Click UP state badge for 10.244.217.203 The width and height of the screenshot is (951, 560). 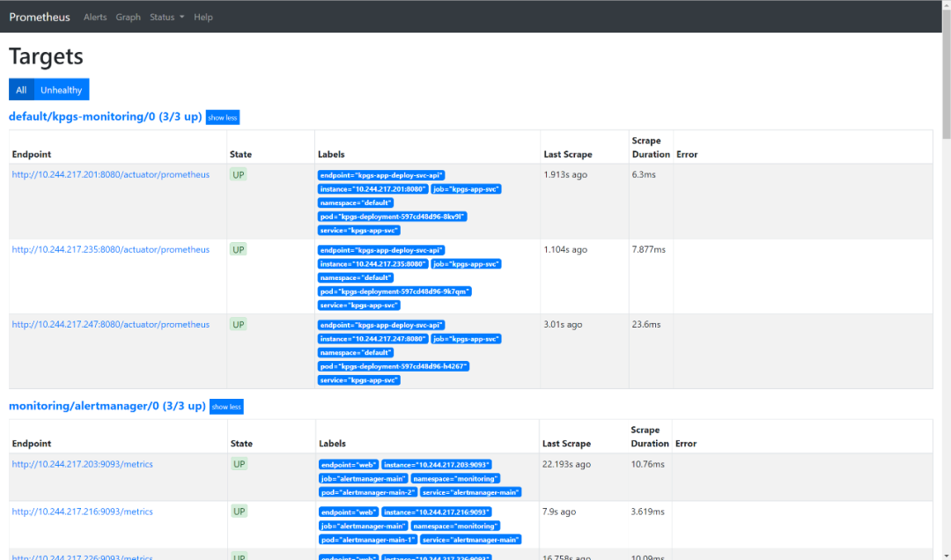239,464
